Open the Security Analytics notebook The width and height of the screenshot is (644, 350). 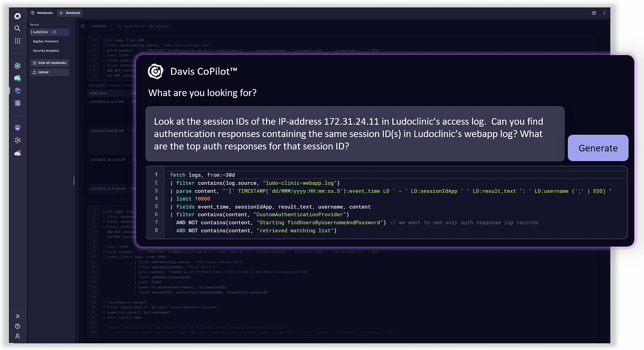pyautogui.click(x=46, y=51)
